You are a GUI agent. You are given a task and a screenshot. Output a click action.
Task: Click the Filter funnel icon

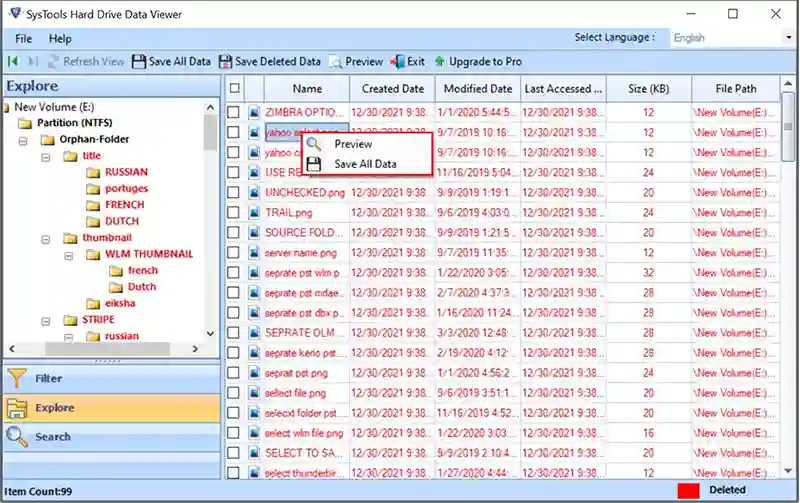click(17, 379)
